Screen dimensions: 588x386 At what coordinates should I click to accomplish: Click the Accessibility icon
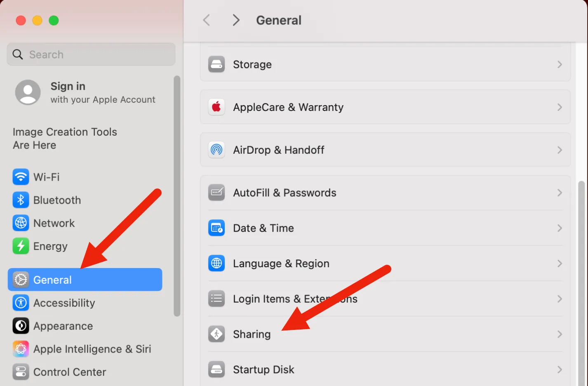tap(21, 303)
